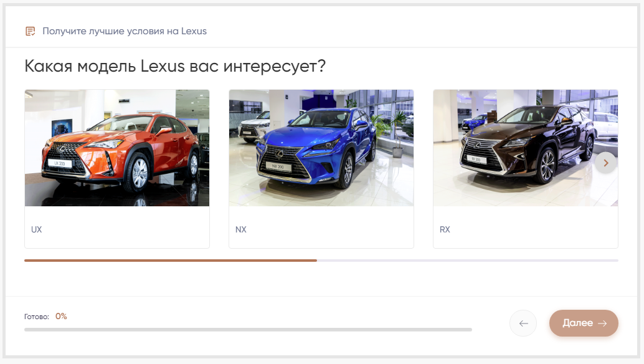This screenshot has width=644, height=364.
Task: Select the blue Lexus NX photo
Action: 321,148
